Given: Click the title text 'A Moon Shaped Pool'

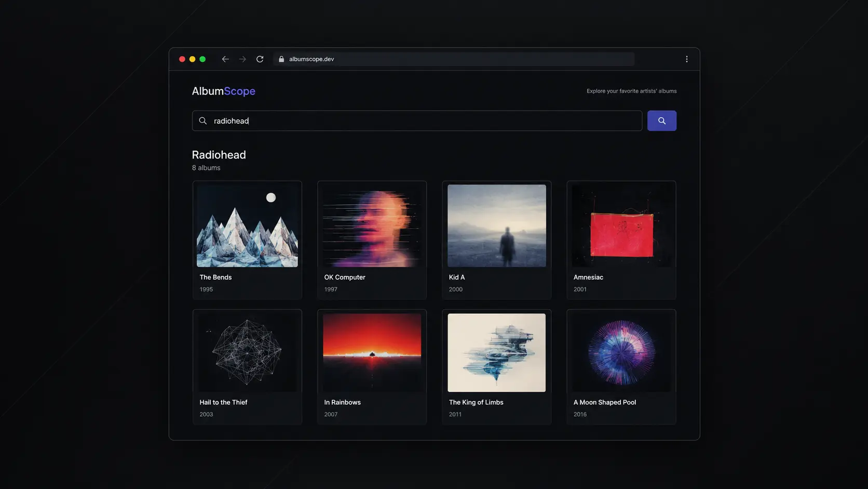Looking at the screenshot, I should pos(605,402).
